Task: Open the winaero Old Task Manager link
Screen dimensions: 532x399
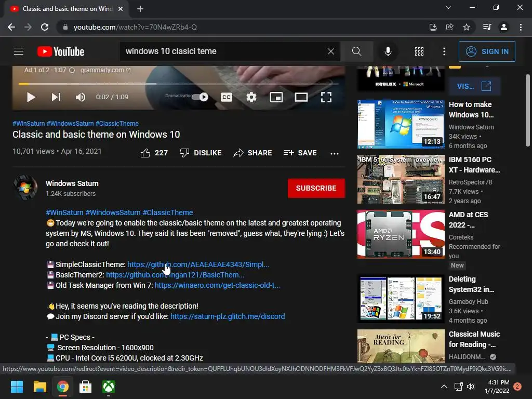Action: (x=218, y=285)
